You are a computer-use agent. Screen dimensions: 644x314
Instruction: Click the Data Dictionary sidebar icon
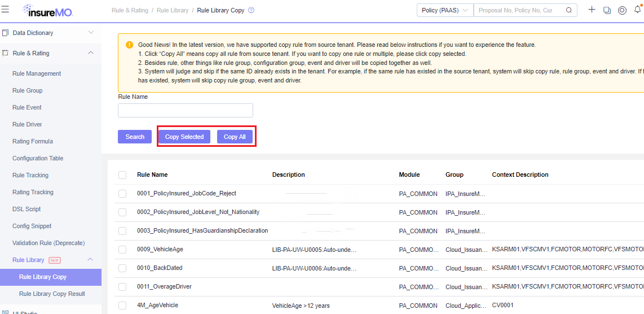pos(6,33)
